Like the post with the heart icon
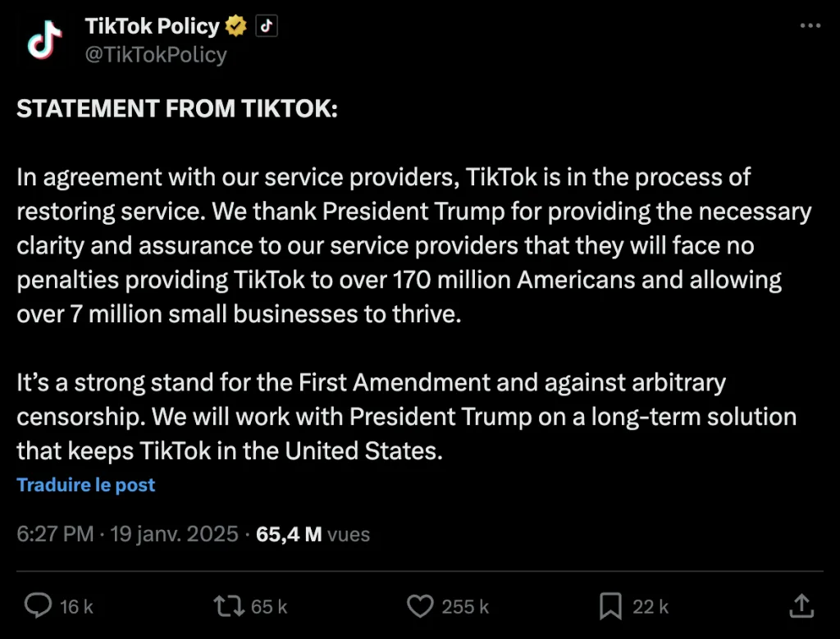Screen dimensions: 840x639 click(420, 606)
